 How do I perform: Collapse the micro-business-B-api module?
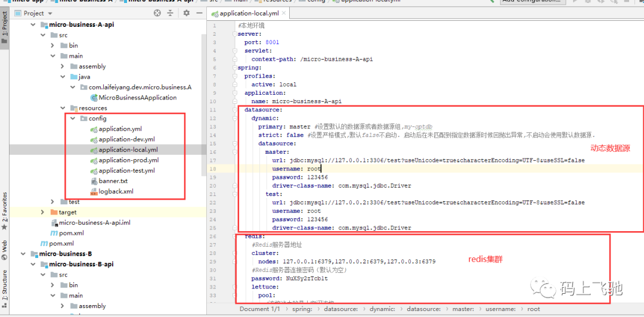coord(32,264)
